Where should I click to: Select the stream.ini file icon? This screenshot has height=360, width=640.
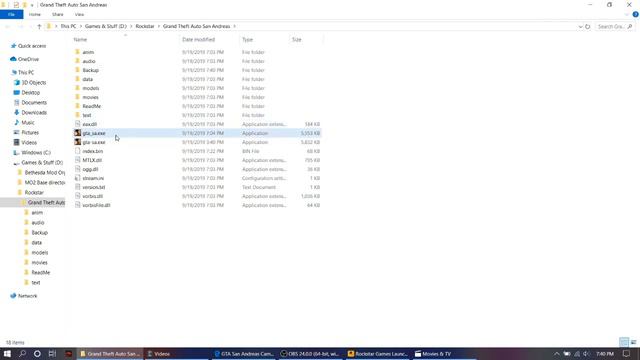tap(78, 178)
